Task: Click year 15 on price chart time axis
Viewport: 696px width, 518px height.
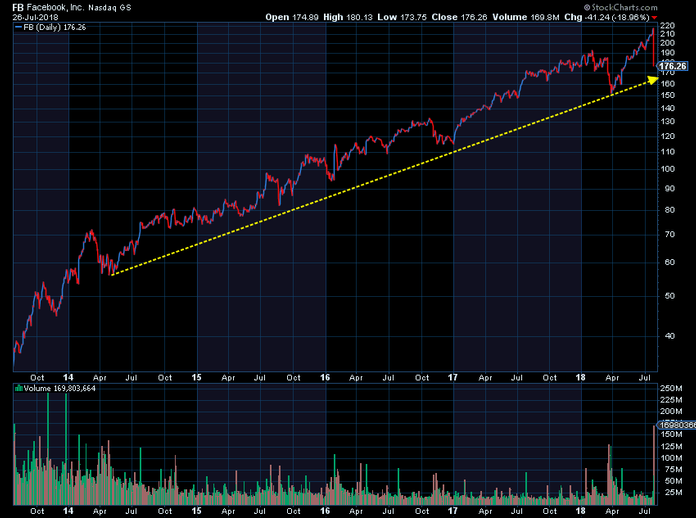Action: (197, 378)
